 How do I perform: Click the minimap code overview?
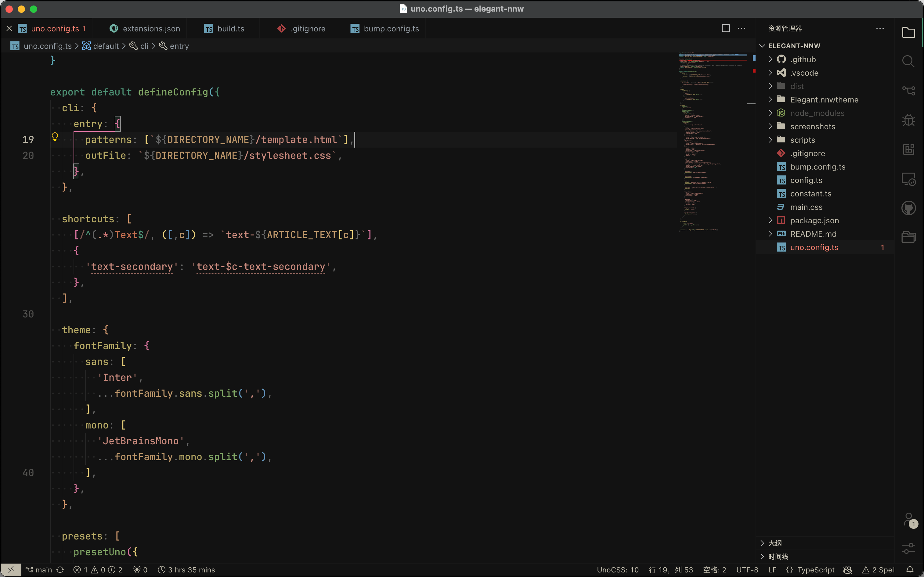tap(713, 141)
